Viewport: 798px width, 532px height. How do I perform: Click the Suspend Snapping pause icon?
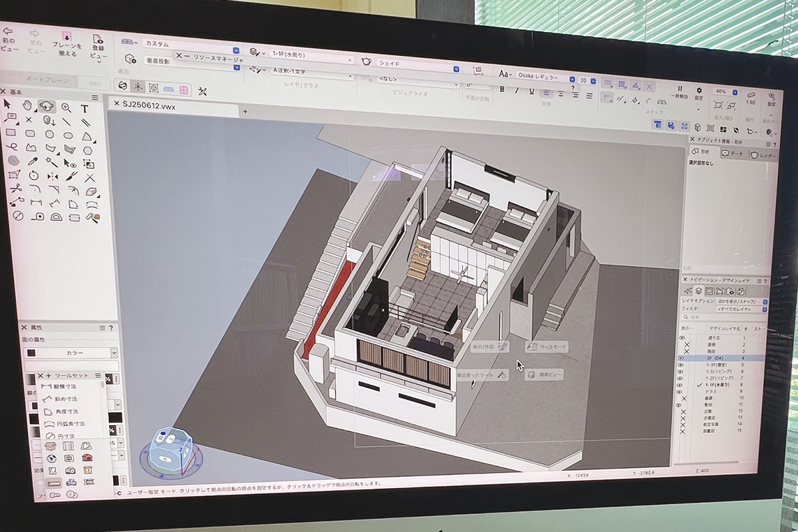click(x=680, y=89)
